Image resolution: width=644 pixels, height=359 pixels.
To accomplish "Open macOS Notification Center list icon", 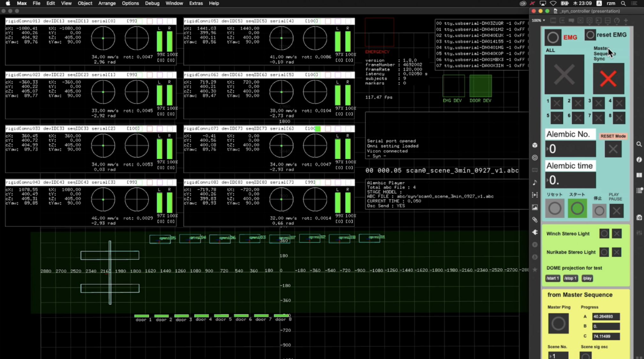I will (634, 3).
